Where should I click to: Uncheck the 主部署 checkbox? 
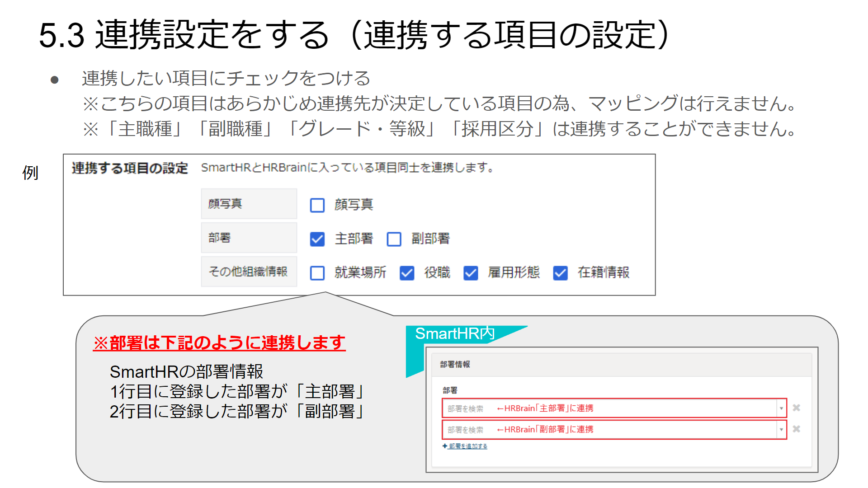point(317,239)
